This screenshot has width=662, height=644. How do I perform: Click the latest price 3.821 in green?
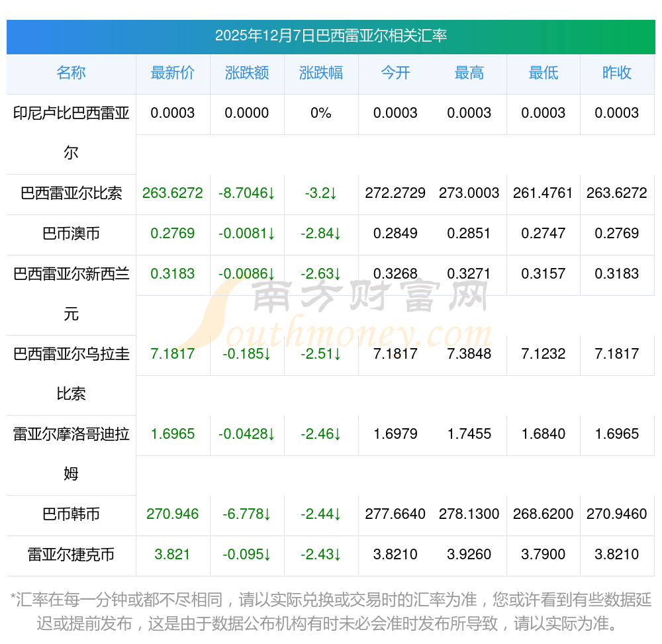[x=173, y=555]
